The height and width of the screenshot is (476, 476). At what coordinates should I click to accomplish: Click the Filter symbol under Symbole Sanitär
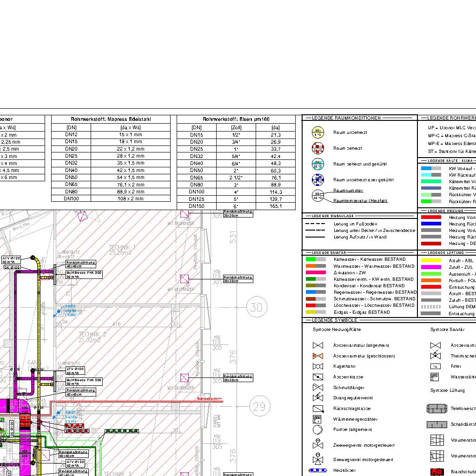click(x=435, y=366)
